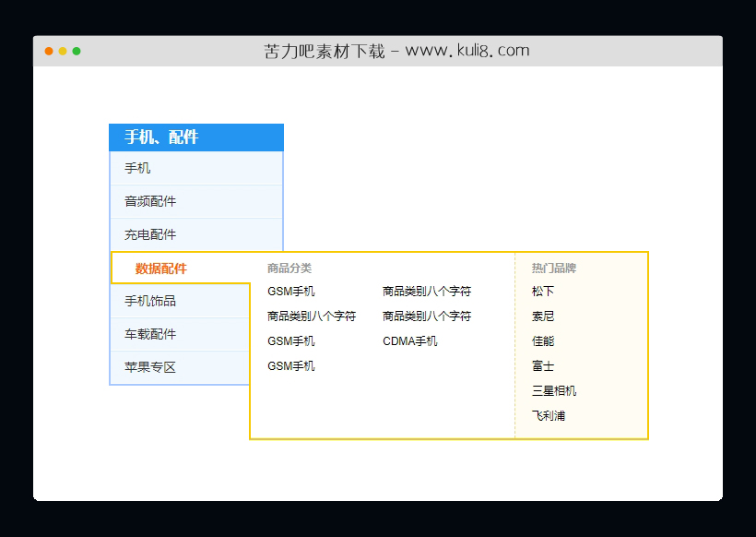The width and height of the screenshot is (756, 537).
Task: Select the 手机 category in the sidebar
Action: point(136,168)
